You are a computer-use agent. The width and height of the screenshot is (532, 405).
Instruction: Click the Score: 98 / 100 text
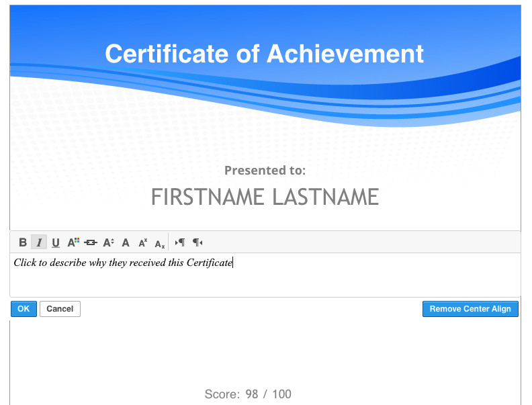[248, 394]
